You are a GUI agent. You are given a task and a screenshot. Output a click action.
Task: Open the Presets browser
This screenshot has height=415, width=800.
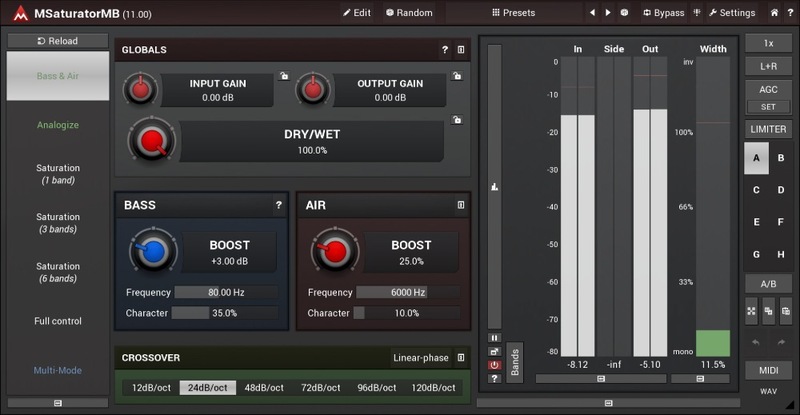[513, 13]
